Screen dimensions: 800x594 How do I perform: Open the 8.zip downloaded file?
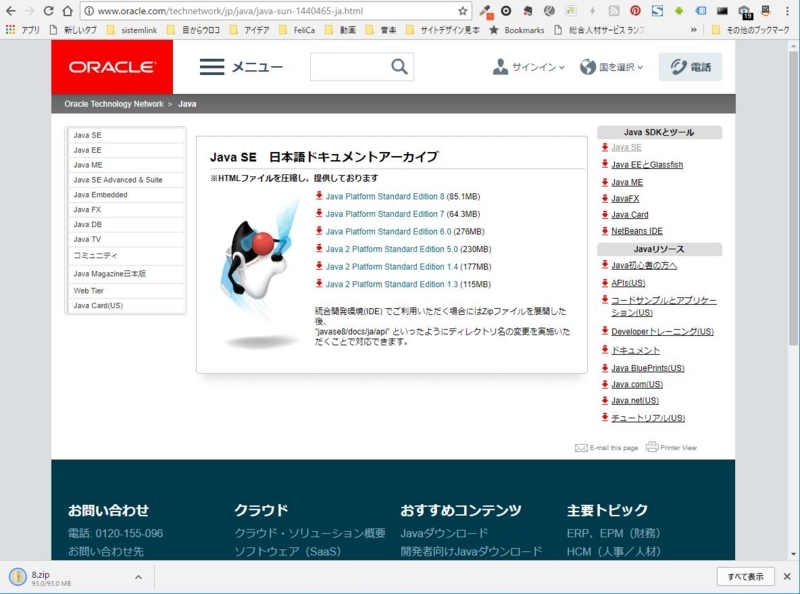coord(41,578)
